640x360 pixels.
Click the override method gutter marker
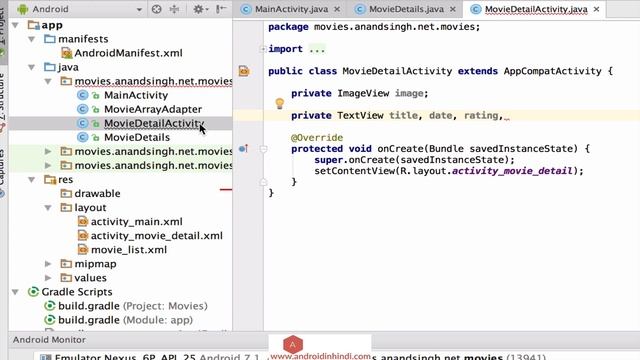tap(243, 149)
